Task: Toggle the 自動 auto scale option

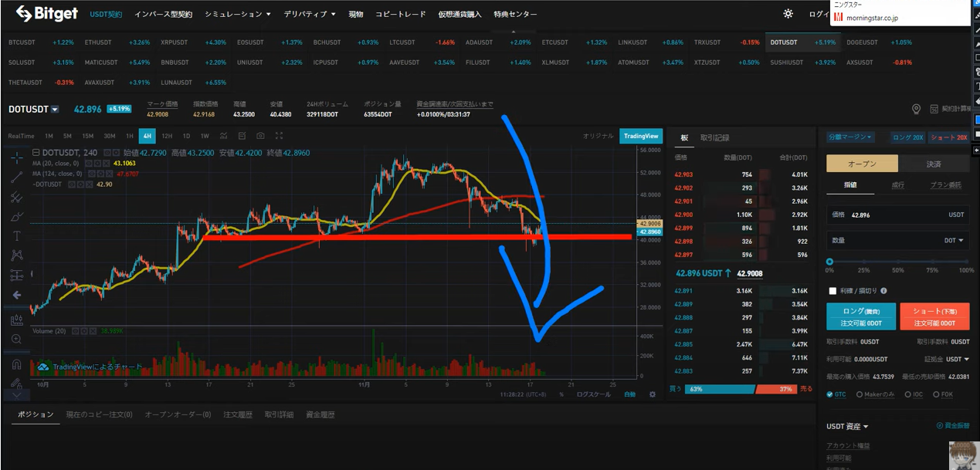Action: click(629, 394)
